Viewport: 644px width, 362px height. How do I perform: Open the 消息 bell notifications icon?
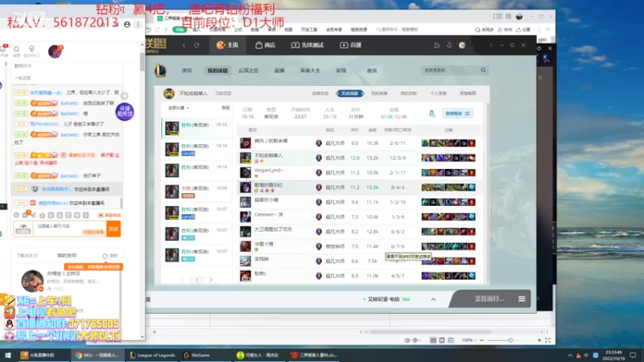(16, 51)
